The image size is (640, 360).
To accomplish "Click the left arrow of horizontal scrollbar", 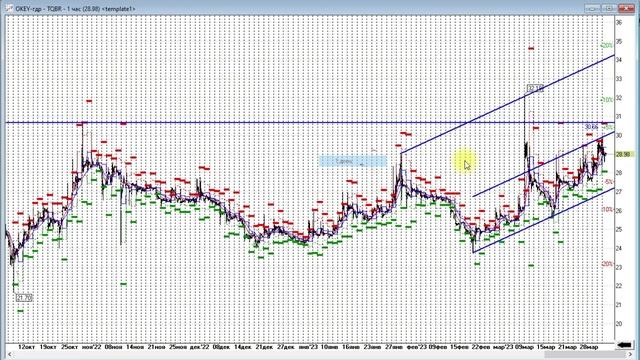I will [x=9, y=355].
